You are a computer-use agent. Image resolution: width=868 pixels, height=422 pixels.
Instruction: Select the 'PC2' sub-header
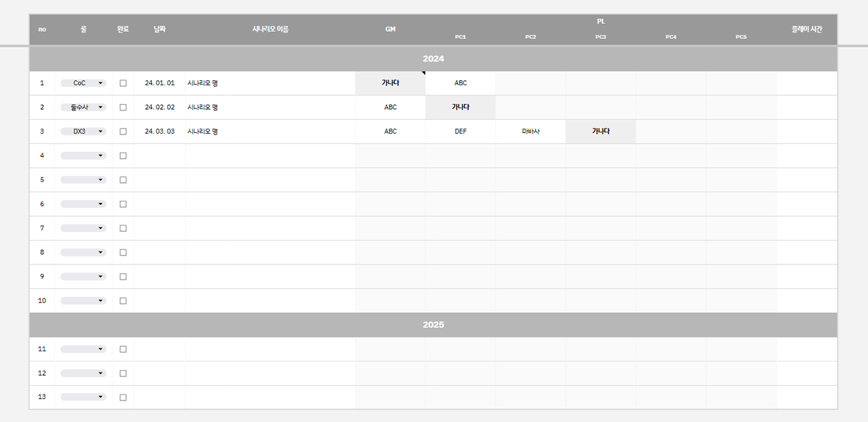(530, 37)
